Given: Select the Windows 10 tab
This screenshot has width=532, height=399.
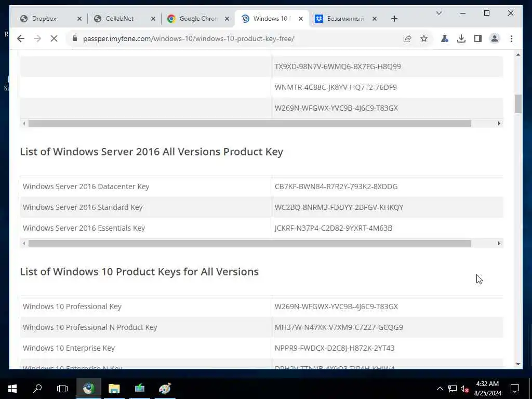Looking at the screenshot, I should [271, 19].
